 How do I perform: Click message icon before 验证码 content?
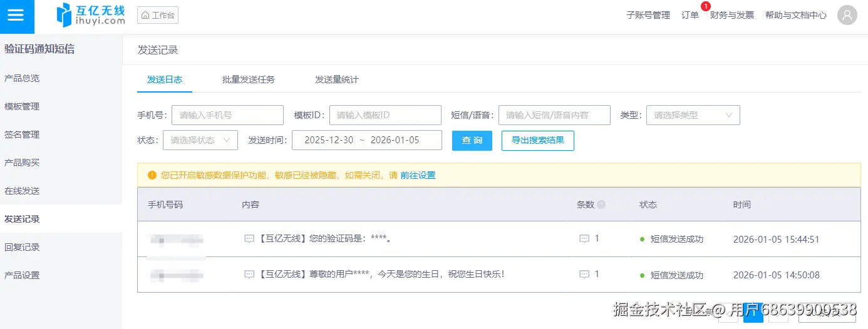pos(249,239)
